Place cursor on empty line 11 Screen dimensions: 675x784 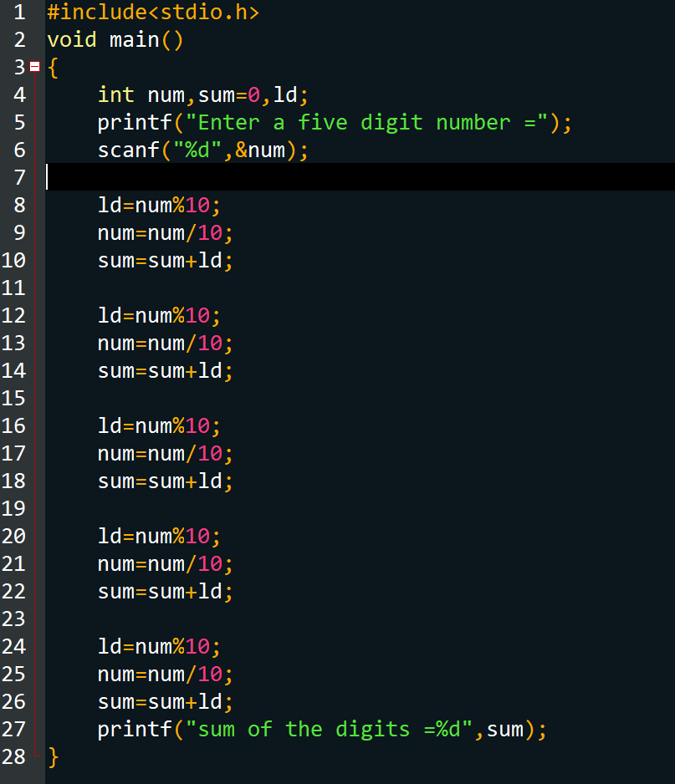click(100, 288)
